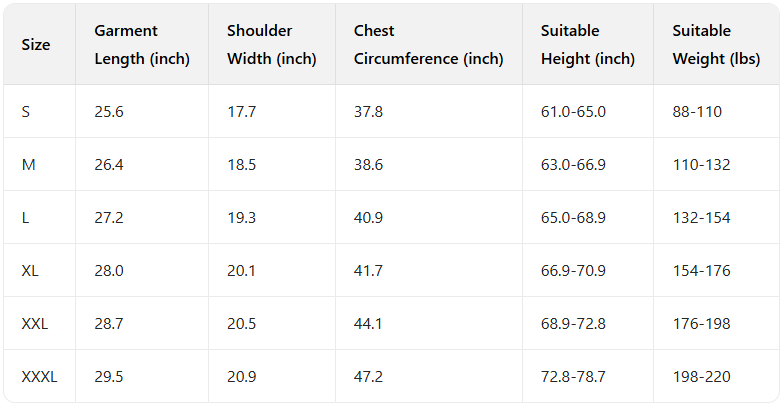Image resolution: width=783 pixels, height=405 pixels.
Task: Click the XXL size row label
Action: click(35, 324)
